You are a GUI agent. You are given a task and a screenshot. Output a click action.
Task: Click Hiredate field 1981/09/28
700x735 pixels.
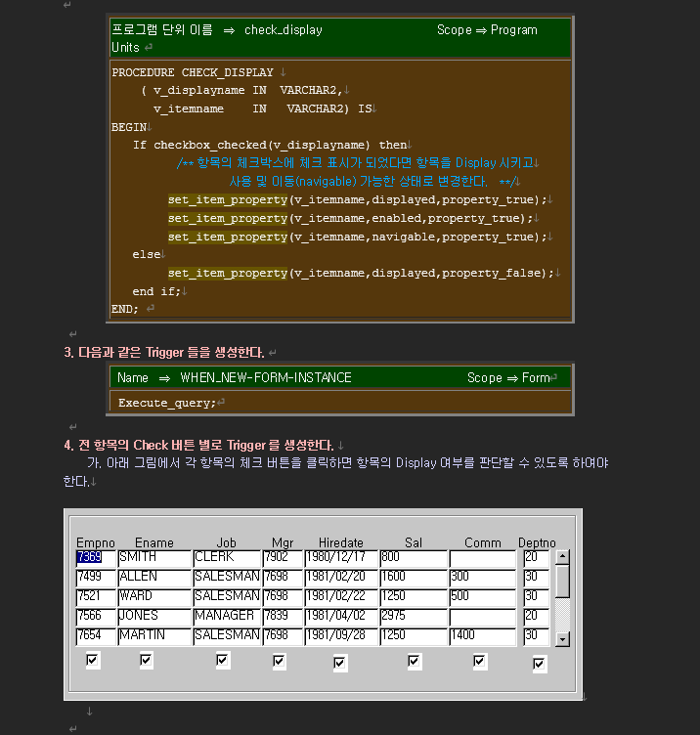point(341,636)
